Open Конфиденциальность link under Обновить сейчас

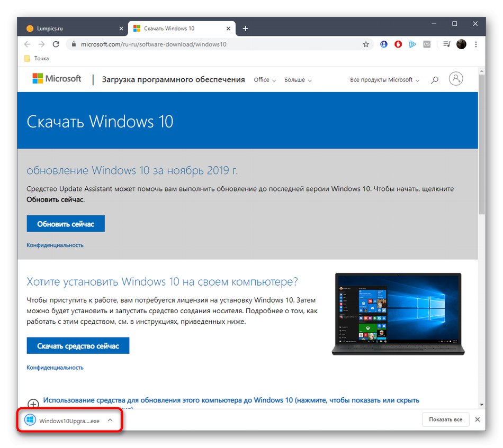click(x=55, y=245)
